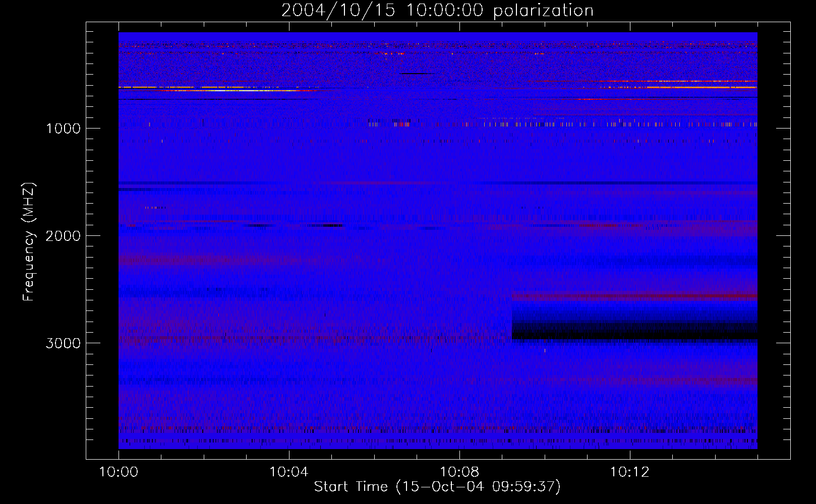Click the 3000 frequency tick label

point(63,343)
